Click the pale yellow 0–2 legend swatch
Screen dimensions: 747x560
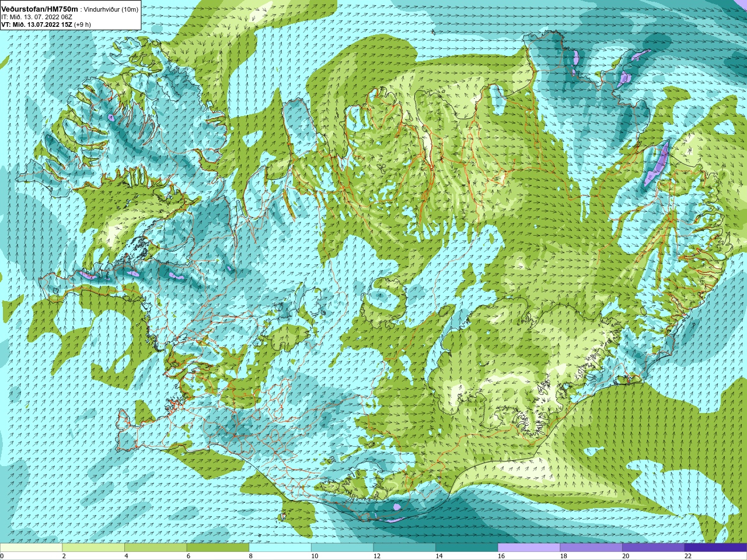[31, 548]
